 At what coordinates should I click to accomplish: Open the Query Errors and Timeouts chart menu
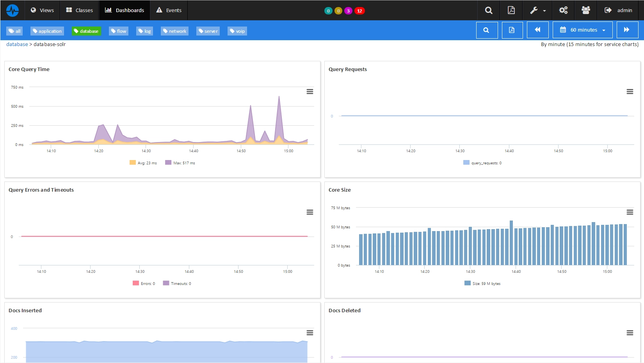click(x=310, y=212)
